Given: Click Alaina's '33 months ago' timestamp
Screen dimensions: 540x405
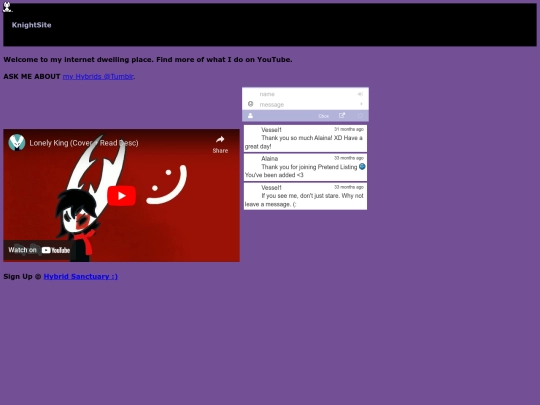Looking at the screenshot, I should (x=349, y=158).
